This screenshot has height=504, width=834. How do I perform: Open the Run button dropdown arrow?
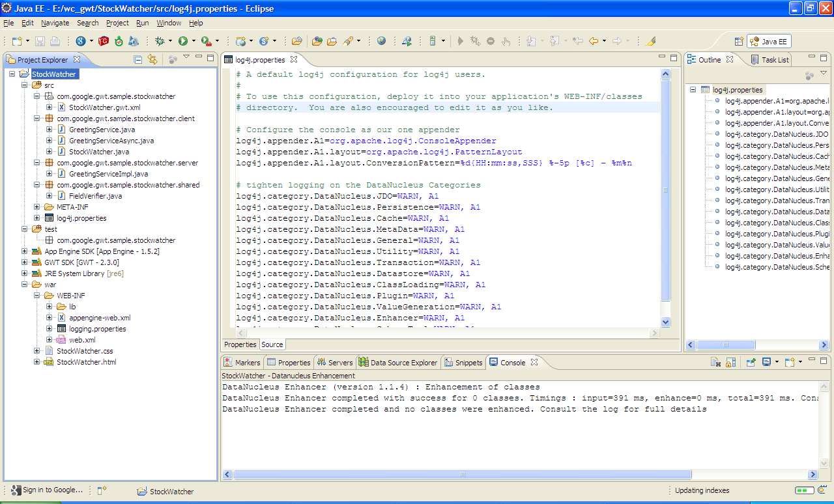194,41
